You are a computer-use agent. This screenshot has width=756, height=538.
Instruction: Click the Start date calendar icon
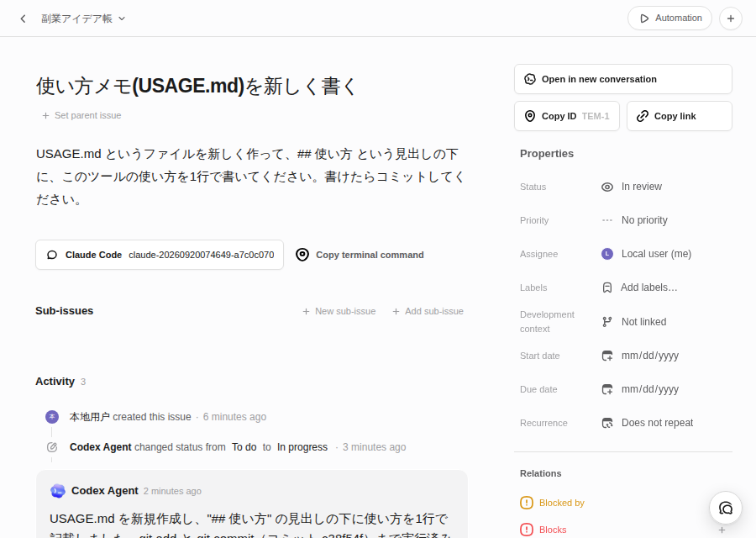tap(607, 356)
